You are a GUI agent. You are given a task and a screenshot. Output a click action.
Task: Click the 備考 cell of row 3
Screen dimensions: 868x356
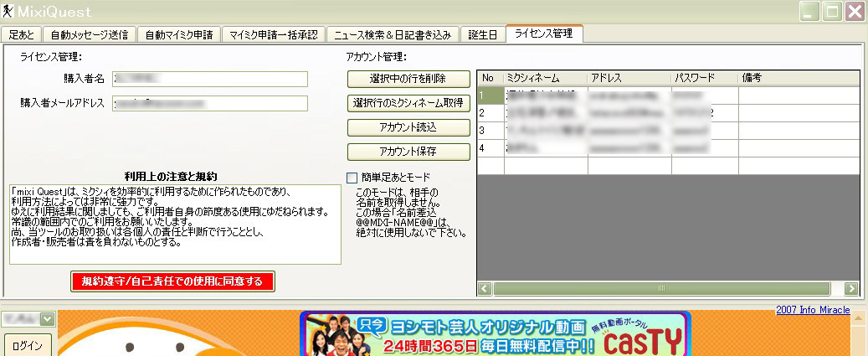click(799, 131)
